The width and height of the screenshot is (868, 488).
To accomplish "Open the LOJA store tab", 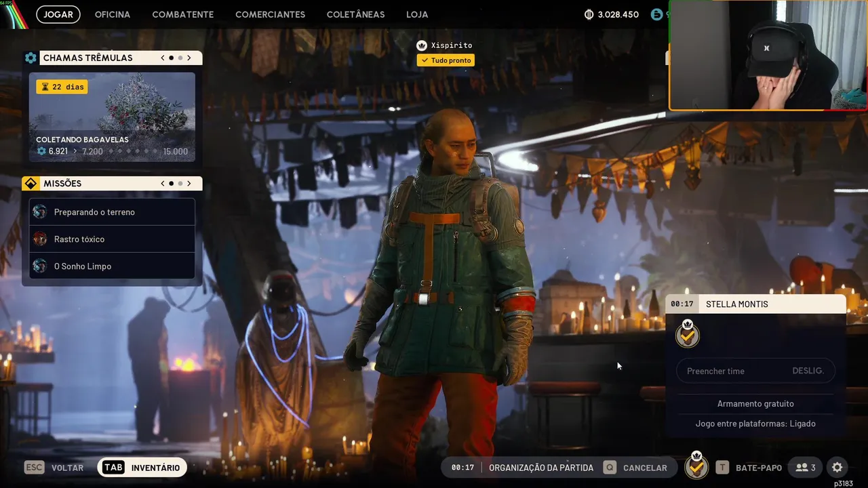I will [417, 14].
